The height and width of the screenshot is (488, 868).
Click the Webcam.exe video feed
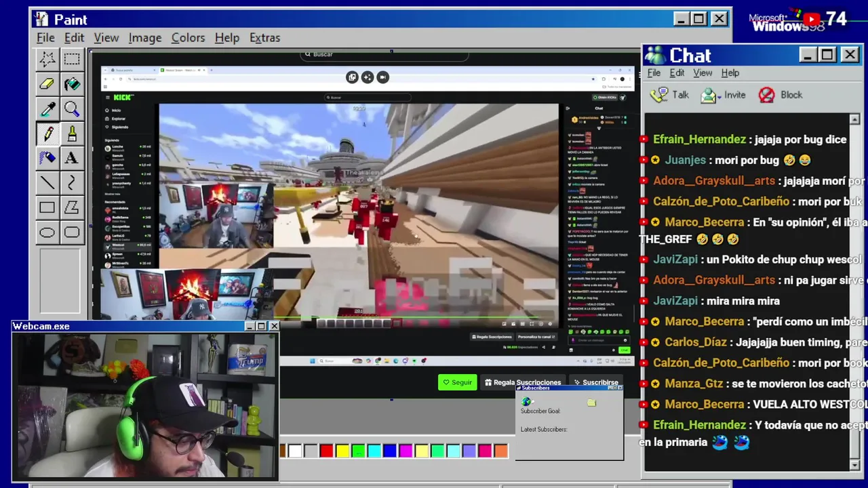click(x=145, y=405)
